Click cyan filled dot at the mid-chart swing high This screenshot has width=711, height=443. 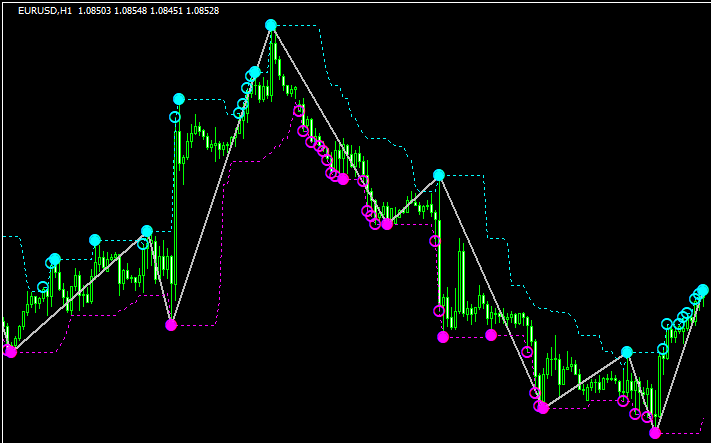point(438,175)
